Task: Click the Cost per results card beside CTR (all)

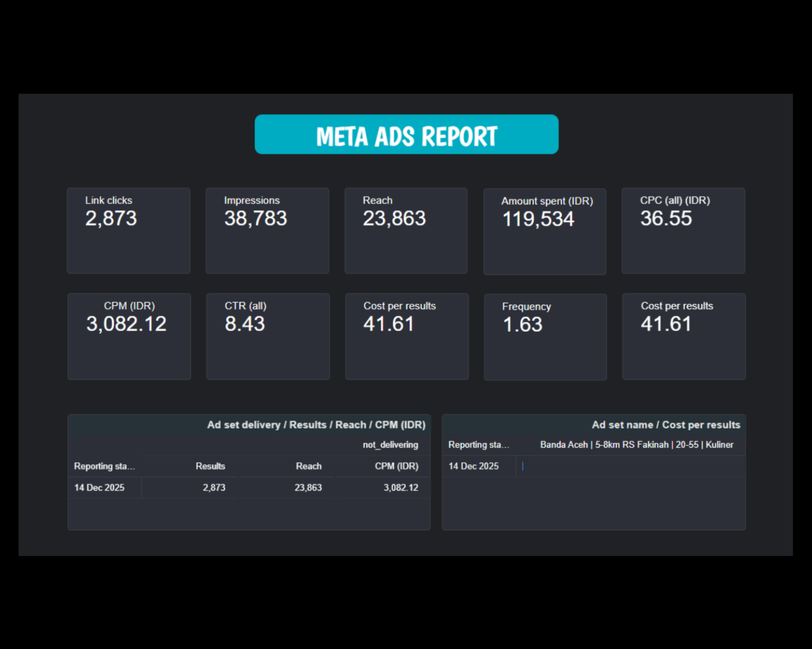Action: [407, 336]
